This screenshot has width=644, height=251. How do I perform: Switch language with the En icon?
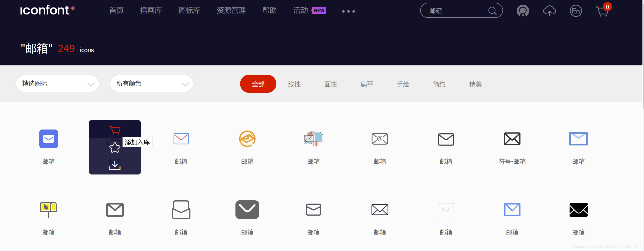click(x=576, y=11)
